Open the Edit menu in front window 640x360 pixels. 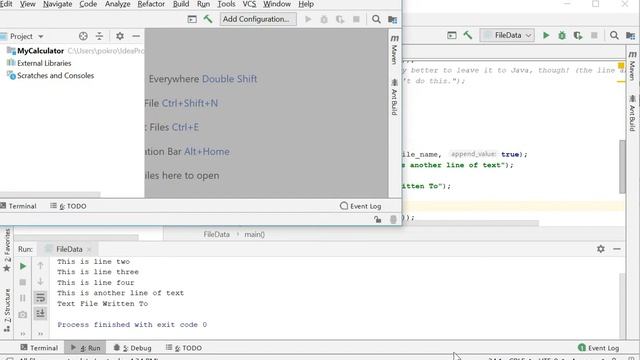[x=6, y=4]
